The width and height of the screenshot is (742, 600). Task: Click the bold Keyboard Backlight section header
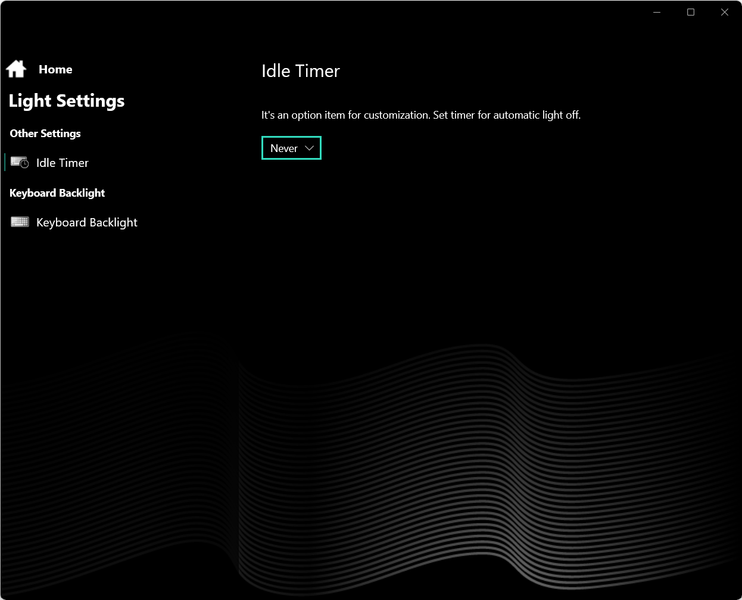(57, 193)
